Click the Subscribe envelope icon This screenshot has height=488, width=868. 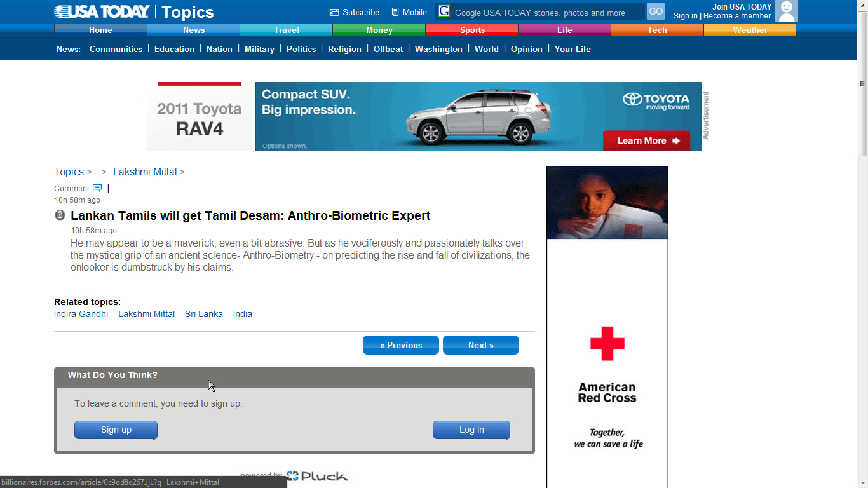(x=334, y=12)
